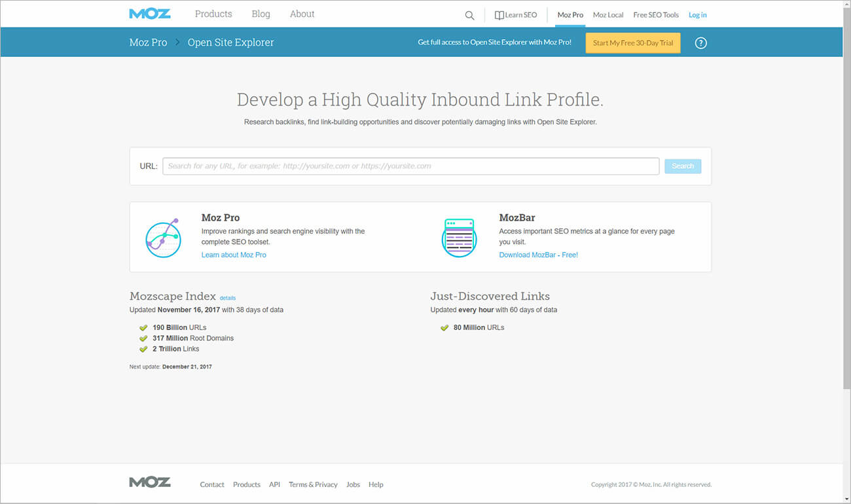
Task: Click the '80 Million URLs' text
Action: pos(479,327)
